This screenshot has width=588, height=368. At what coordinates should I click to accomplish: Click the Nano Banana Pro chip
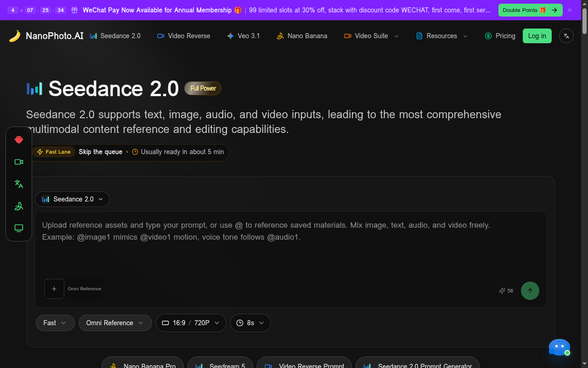coord(142,363)
